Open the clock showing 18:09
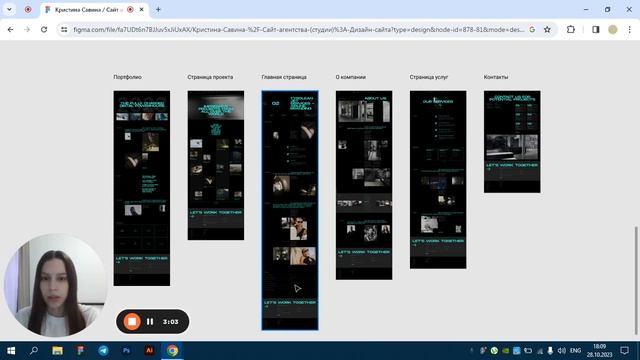This screenshot has width=640, height=360. [x=600, y=351]
